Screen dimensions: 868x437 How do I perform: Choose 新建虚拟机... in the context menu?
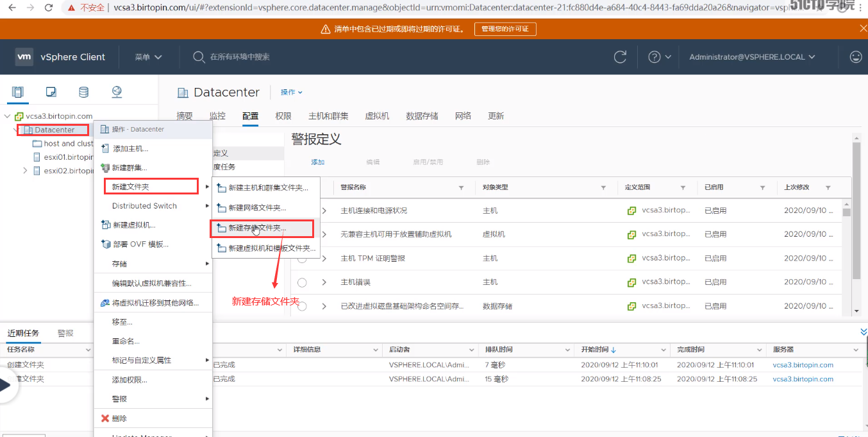coord(153,225)
